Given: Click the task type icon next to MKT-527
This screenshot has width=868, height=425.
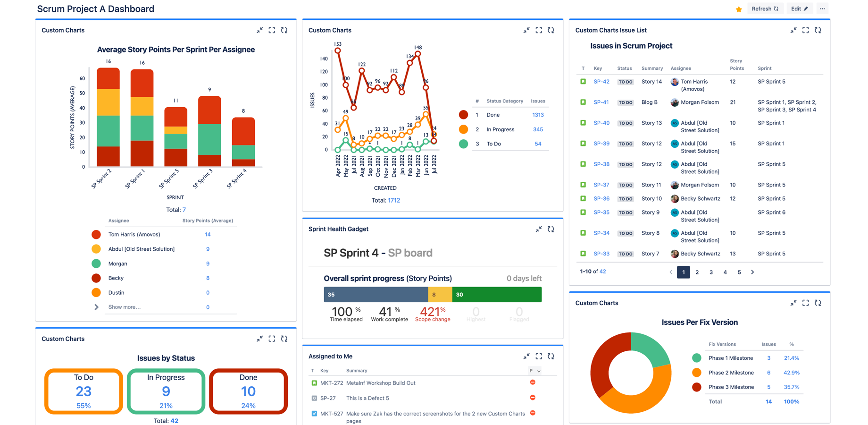Looking at the screenshot, I should click(314, 413).
